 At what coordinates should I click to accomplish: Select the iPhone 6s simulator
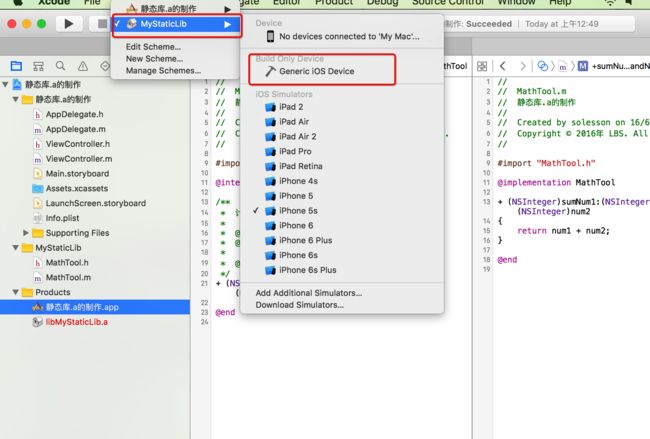(298, 255)
